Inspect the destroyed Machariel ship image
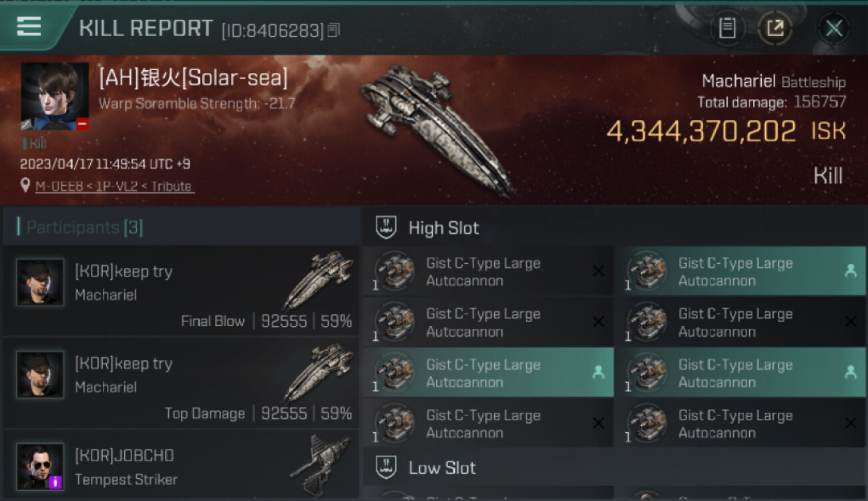 437,130
